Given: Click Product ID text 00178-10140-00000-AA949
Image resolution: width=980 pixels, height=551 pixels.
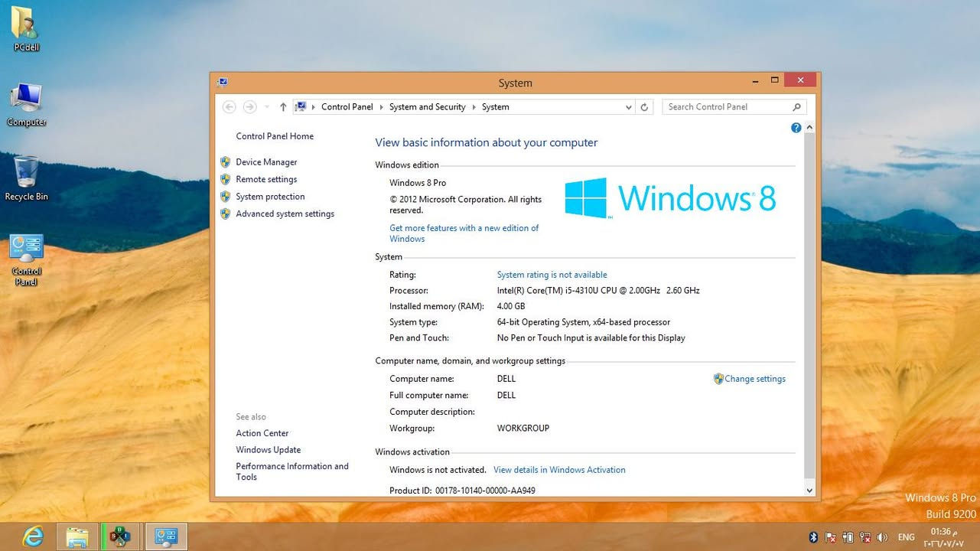Looking at the screenshot, I should click(x=485, y=491).
